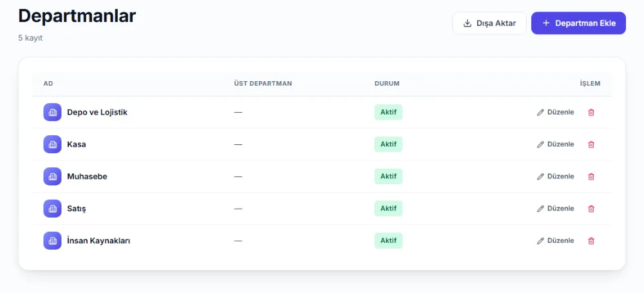Export records with Dışa Aktar
The height and width of the screenshot is (293, 644).
coord(489,23)
